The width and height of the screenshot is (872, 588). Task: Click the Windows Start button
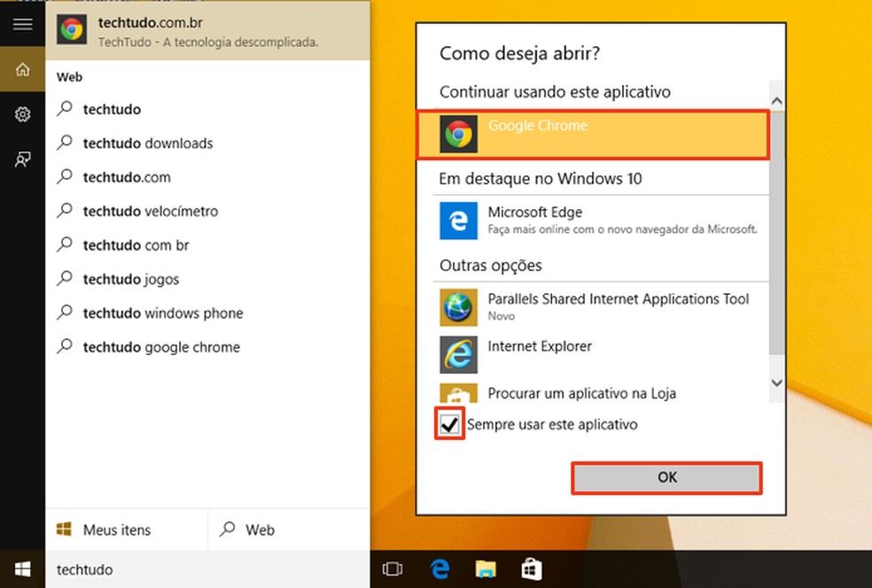(x=20, y=569)
